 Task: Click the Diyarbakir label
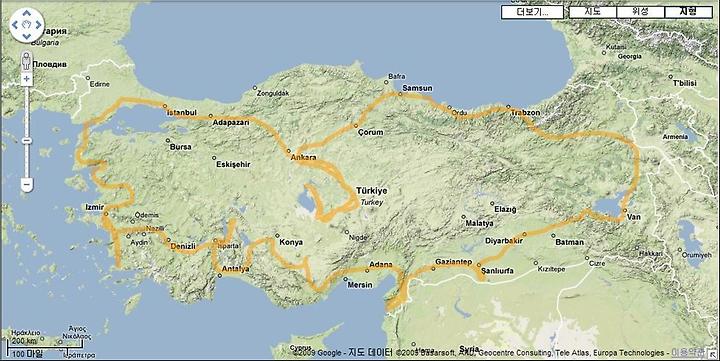(x=504, y=241)
